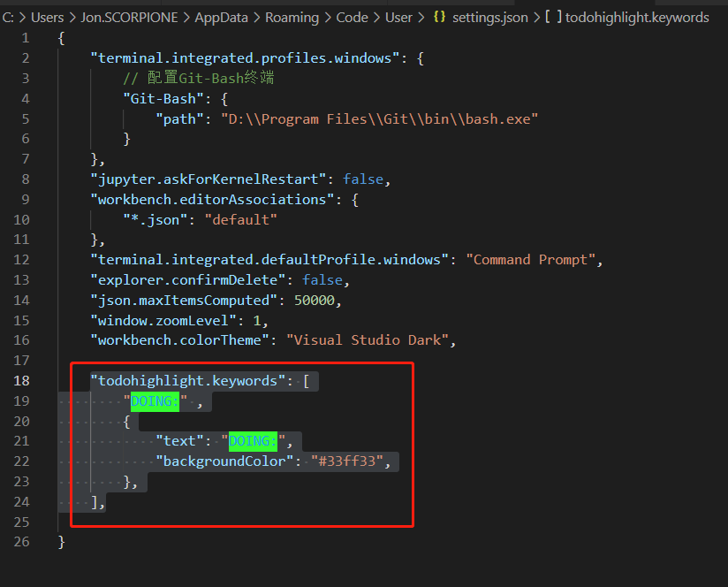
Task: Click Roaming in the breadcrumb path
Action: click(x=292, y=17)
